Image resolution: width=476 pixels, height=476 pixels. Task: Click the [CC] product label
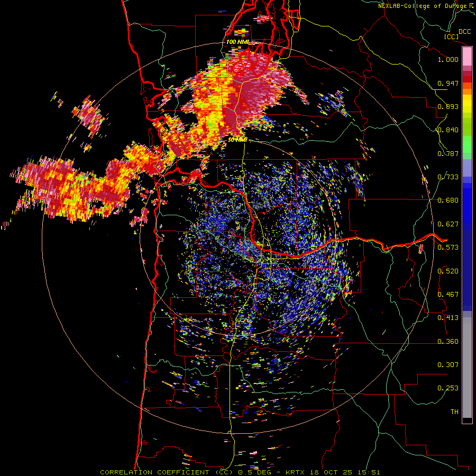pos(452,36)
